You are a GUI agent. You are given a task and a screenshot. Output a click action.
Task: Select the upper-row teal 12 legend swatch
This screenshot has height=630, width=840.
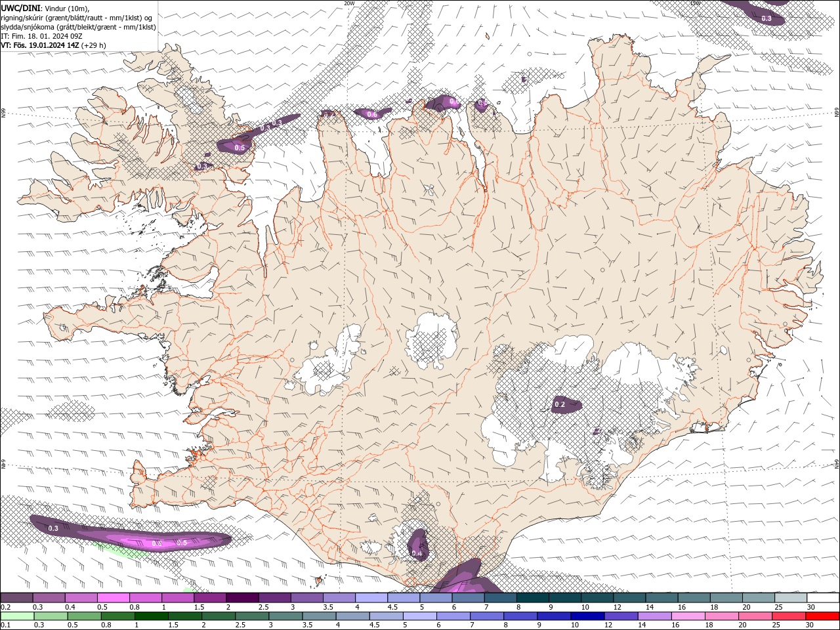pos(630,598)
